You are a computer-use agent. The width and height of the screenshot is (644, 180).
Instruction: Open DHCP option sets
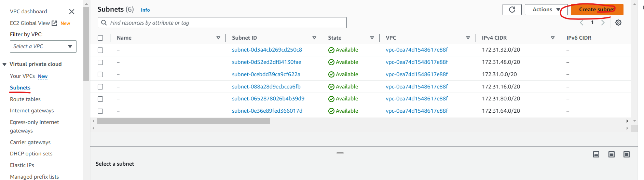coord(31,154)
